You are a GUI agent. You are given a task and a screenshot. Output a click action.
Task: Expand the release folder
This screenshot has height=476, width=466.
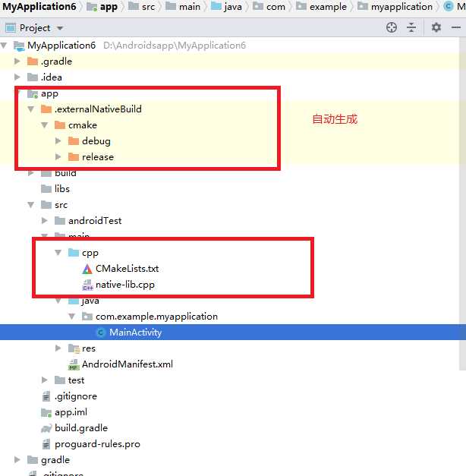[58, 157]
